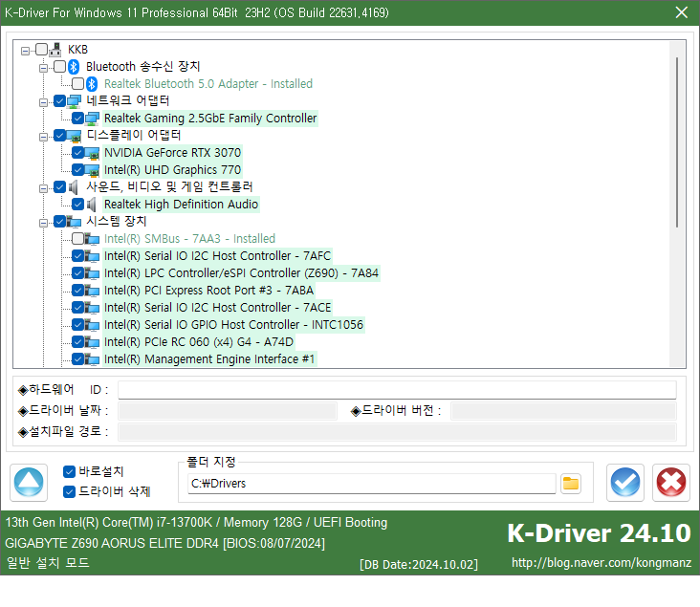Viewport: 700px width, 607px height.
Task: Collapse the 디스플레이 어댑터 node
Action: point(43,137)
